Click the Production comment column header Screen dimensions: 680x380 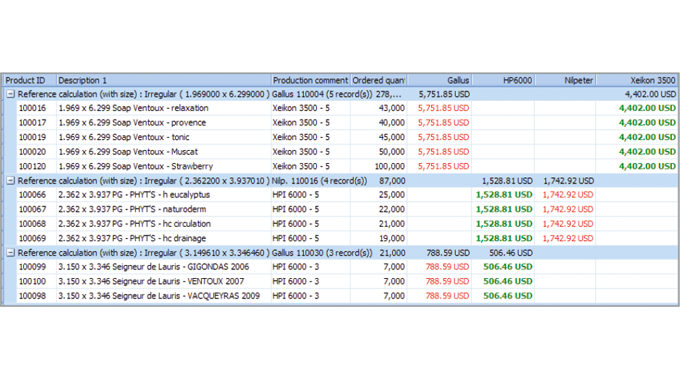pos(310,80)
